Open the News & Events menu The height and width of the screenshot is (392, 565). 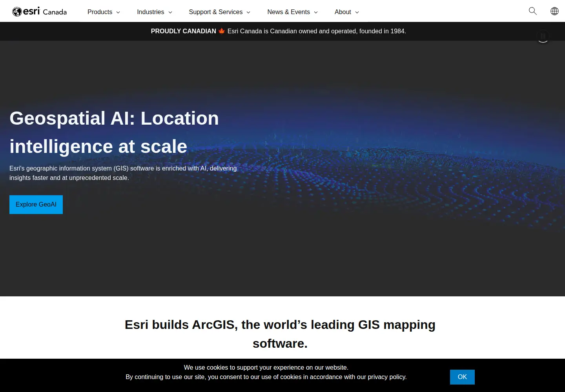coord(292,12)
